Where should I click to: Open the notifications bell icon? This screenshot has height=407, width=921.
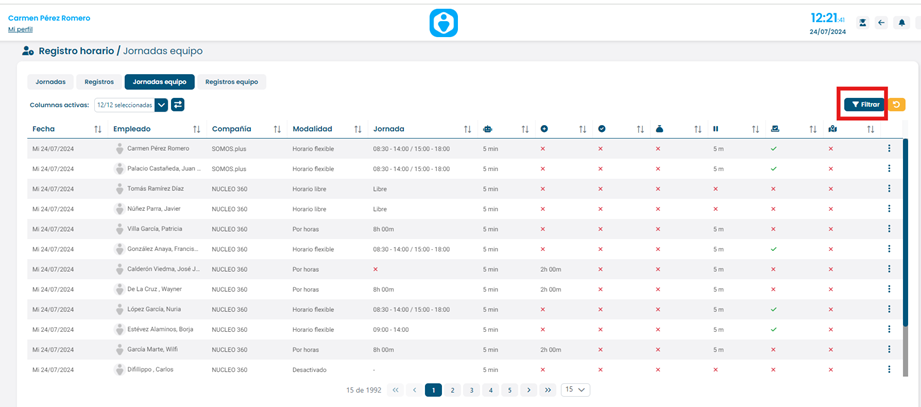(902, 23)
